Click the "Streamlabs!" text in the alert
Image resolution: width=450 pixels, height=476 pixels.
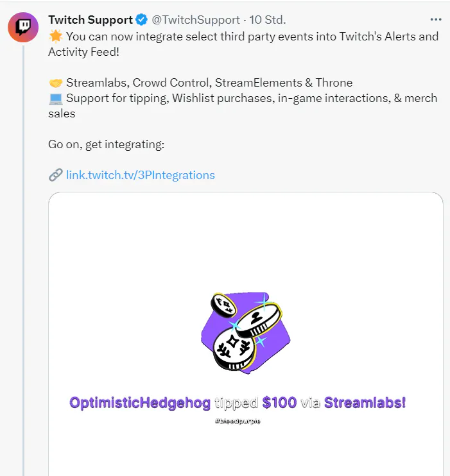tap(365, 403)
